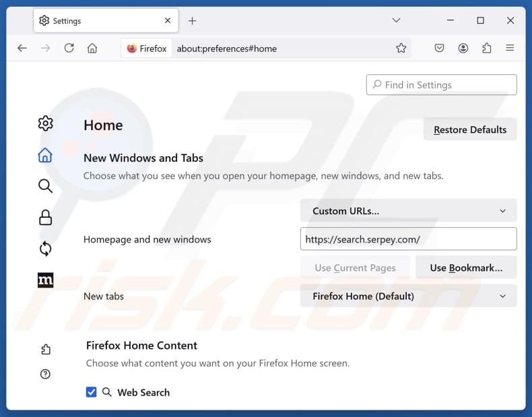Open Privacy & Security lock icon
The height and width of the screenshot is (417, 532).
(45, 218)
